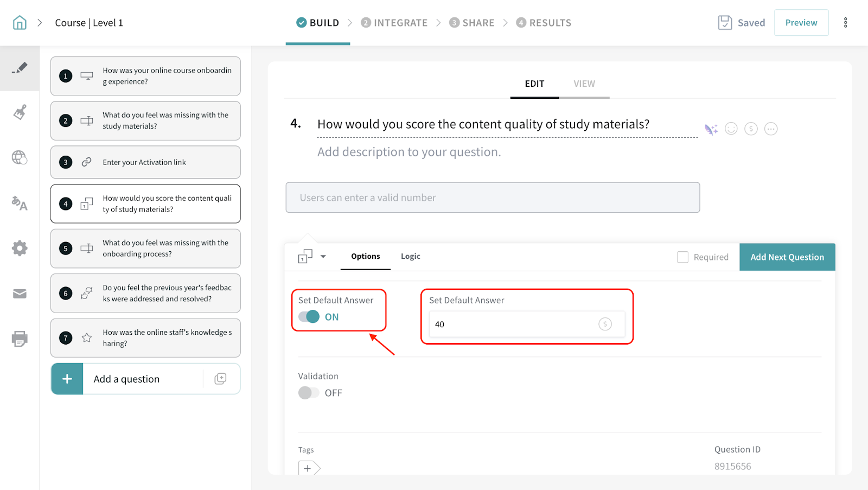Turn off the Set Default Answer toggle
This screenshot has width=868, height=490.
click(309, 317)
